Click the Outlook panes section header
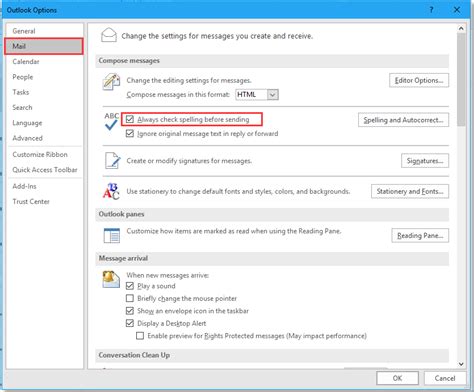Viewport: 474px width, 392px height. tap(272, 214)
